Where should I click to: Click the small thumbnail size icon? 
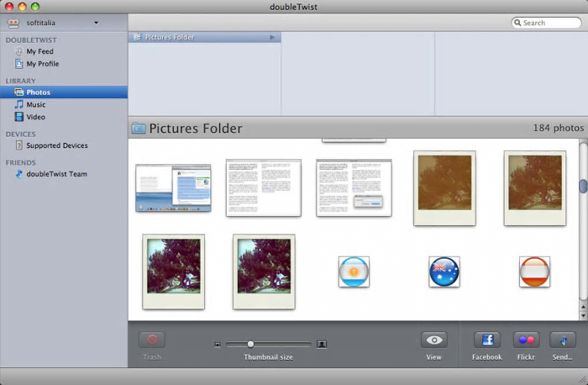coord(217,345)
